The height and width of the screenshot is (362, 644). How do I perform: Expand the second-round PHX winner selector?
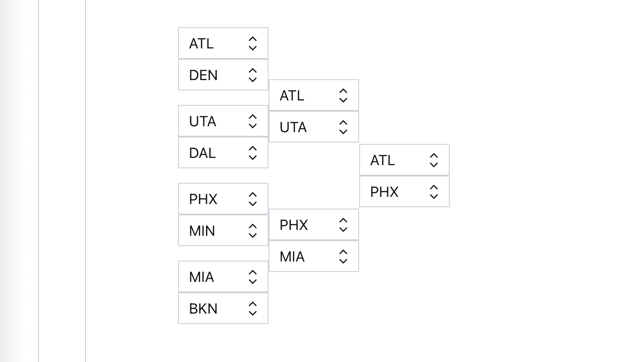click(x=313, y=225)
